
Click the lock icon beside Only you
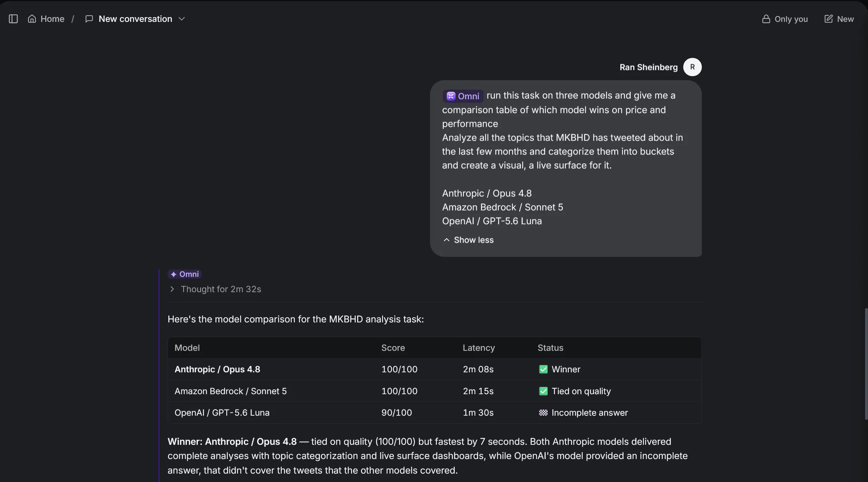766,19
